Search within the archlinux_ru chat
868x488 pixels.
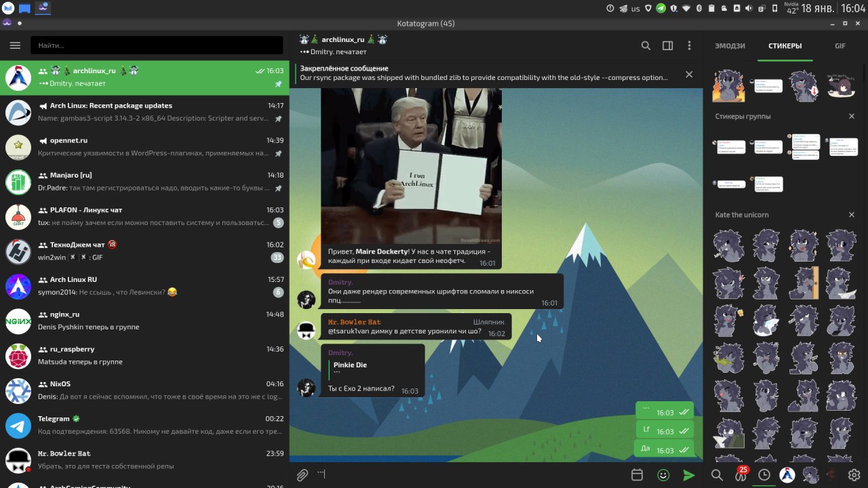(x=646, y=45)
